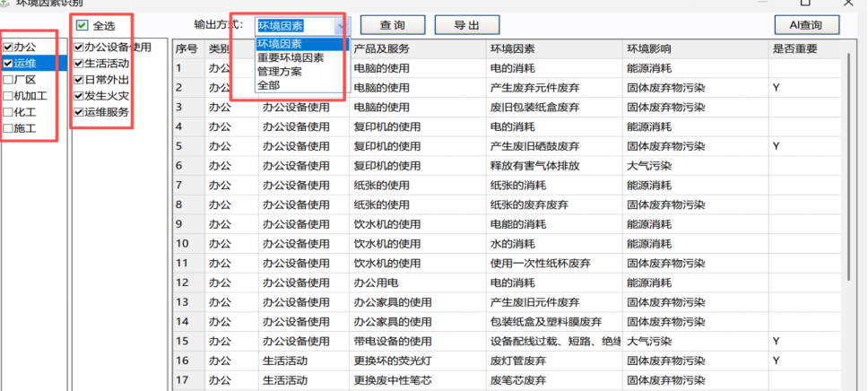Image resolution: width=868 pixels, height=391 pixels.
Task: Click row number 17 in the table
Action: pyautogui.click(x=189, y=380)
